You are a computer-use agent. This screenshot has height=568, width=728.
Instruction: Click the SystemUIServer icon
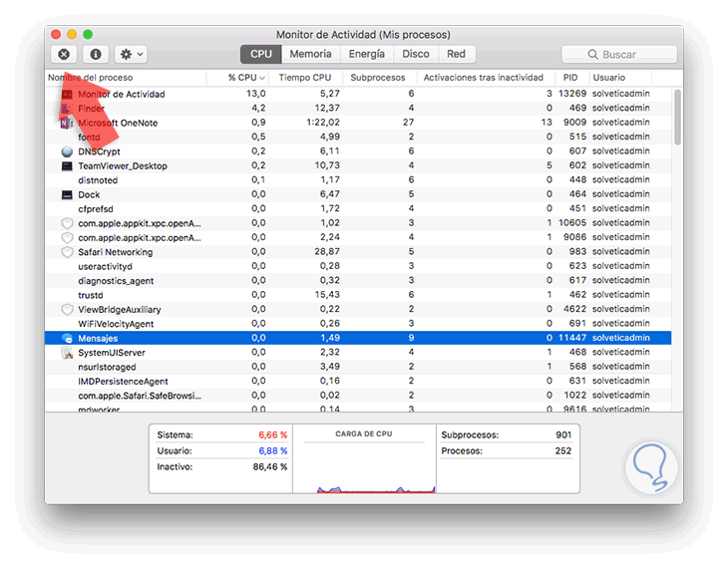tap(68, 353)
